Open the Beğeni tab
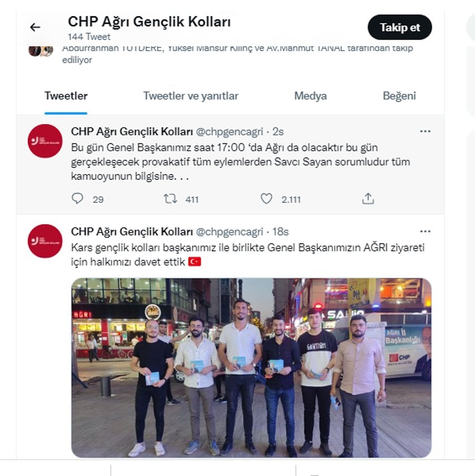 point(399,96)
